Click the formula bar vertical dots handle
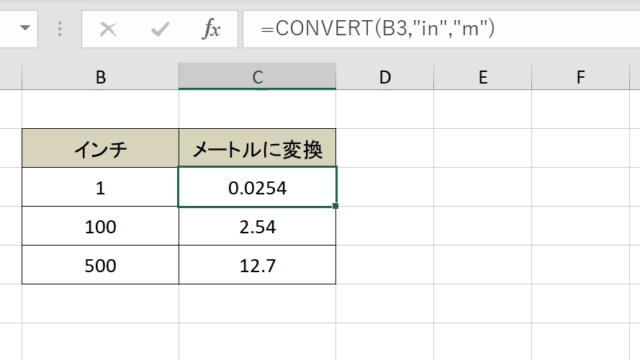The width and height of the screenshot is (640, 360). click(x=60, y=29)
